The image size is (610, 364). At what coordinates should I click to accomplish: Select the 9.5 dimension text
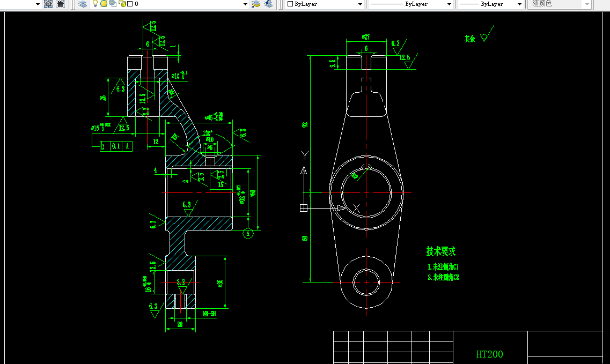(333, 63)
